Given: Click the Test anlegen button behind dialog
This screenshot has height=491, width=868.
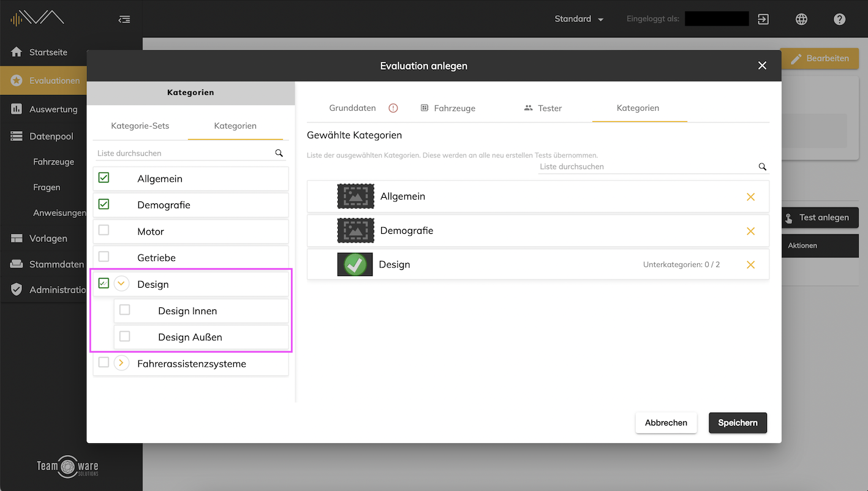Looking at the screenshot, I should 820,217.
